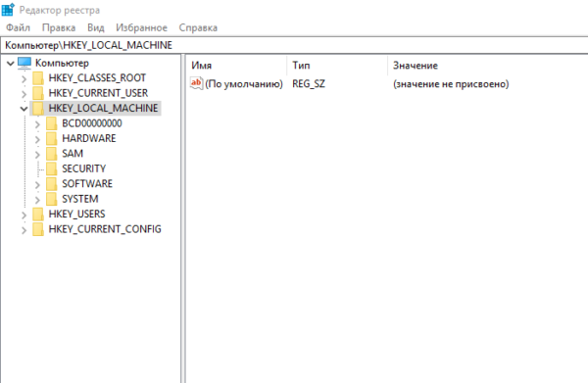Click the registry path address bar
Image resolution: width=588 pixels, height=383 pixels.
point(294,45)
